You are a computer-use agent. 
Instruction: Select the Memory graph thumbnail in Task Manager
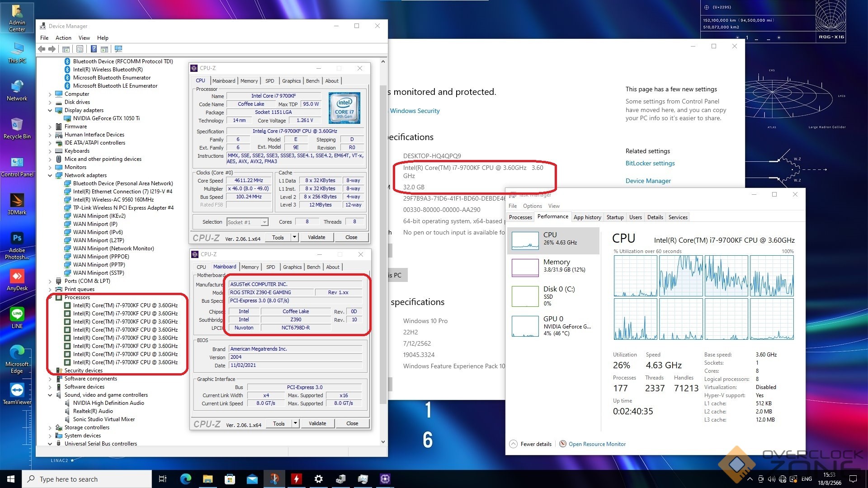(525, 267)
